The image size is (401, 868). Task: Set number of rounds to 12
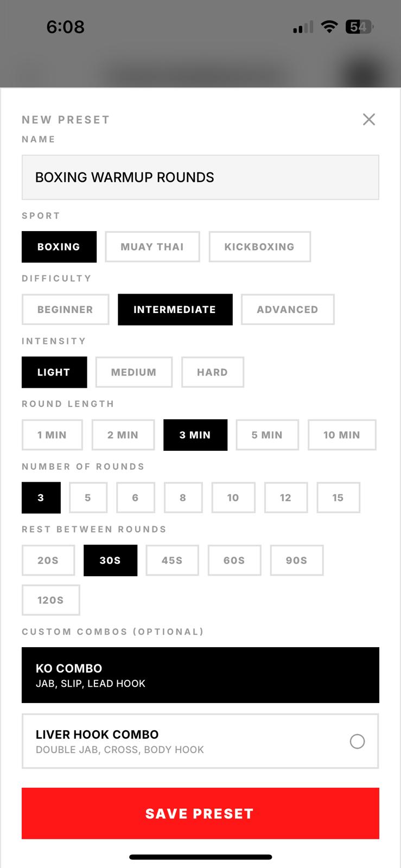(x=285, y=497)
